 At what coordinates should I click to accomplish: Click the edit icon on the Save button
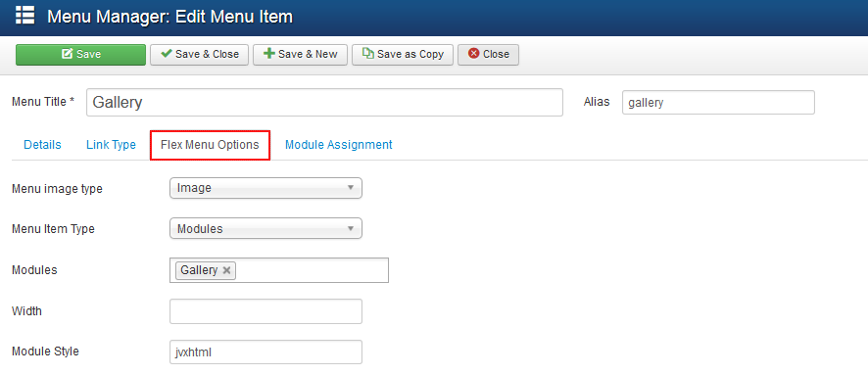click(68, 54)
